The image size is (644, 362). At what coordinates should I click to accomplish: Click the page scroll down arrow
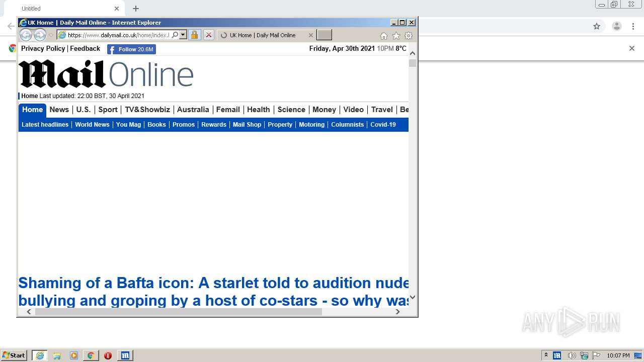click(x=413, y=297)
